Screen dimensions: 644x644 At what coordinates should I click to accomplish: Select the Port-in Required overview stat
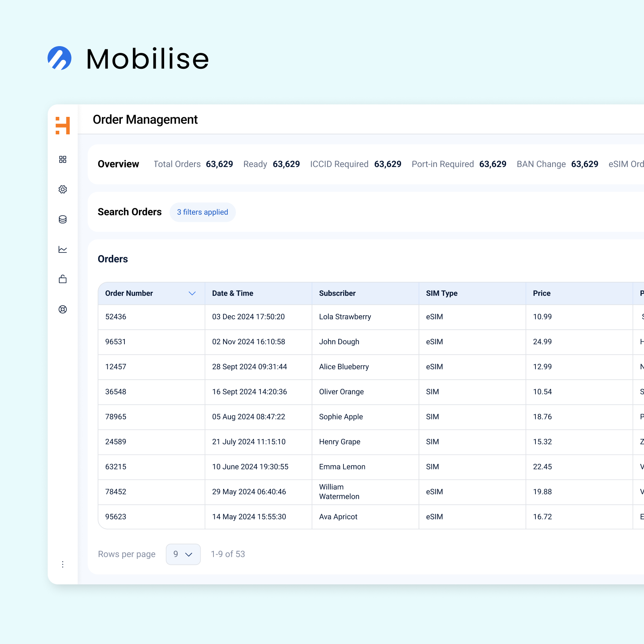(x=459, y=164)
